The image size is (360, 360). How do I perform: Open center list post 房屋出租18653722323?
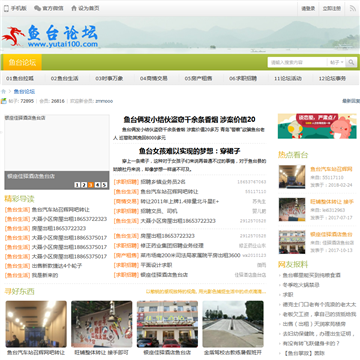tap(167, 236)
